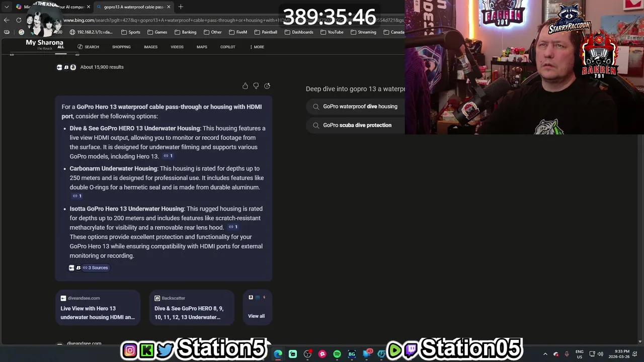Open the 192.168.2.1 bookmark
The image size is (644, 362).
91,32
